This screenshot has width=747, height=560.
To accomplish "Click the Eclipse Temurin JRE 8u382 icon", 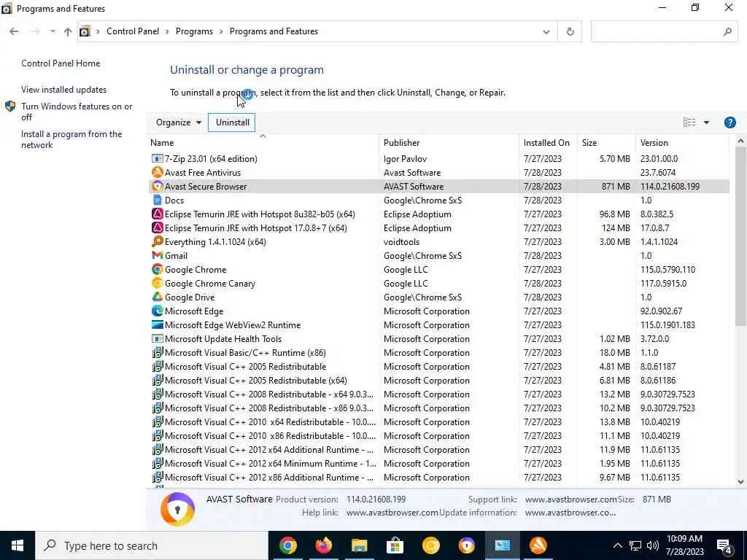I will (x=157, y=214).
